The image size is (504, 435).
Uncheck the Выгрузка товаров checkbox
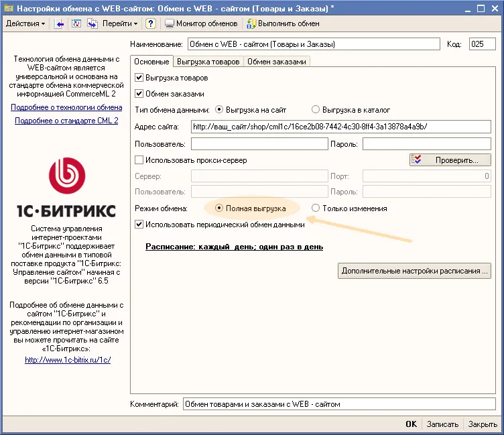point(139,78)
